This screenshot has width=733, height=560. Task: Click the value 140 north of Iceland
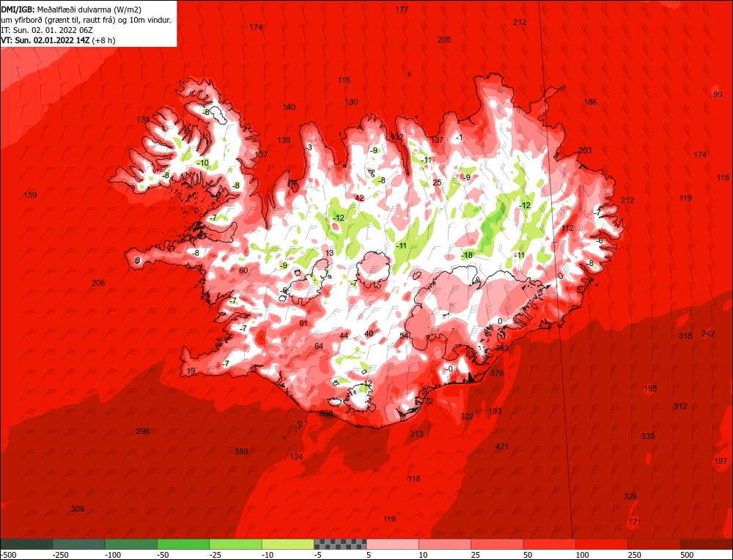tap(289, 107)
